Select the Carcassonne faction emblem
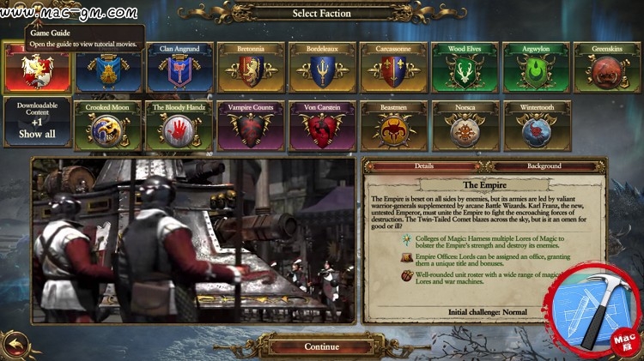644x361 pixels. 393,68
